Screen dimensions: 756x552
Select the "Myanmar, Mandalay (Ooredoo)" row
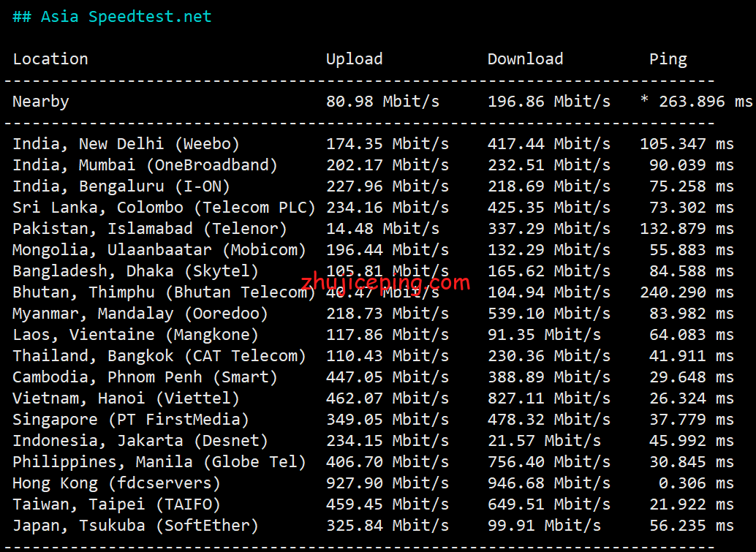click(x=140, y=314)
